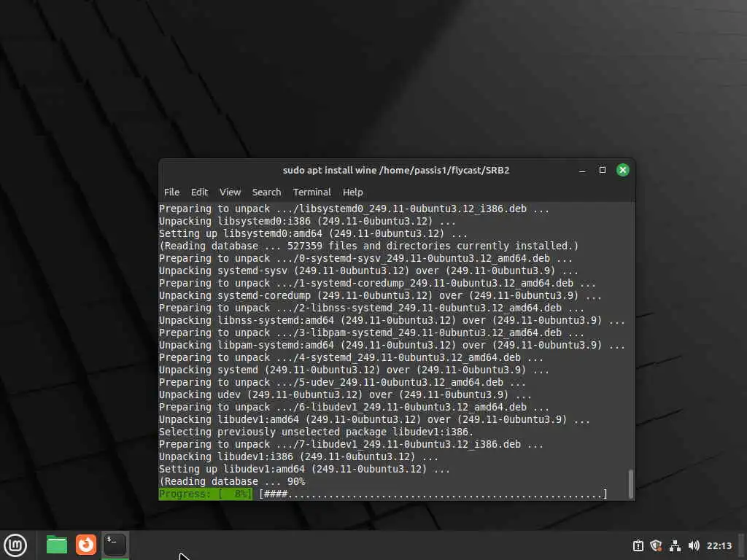Click the 'Preparing to unpack .../7-libudev1' line
This screenshot has height=560, width=747.
coord(351,444)
